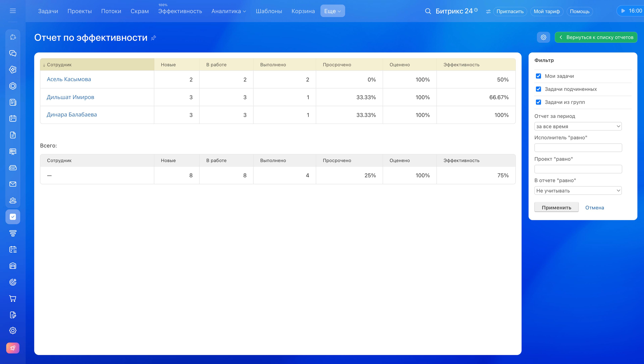Click the rocket upgrade icon
The height and width of the screenshot is (364, 644).
(x=13, y=348)
